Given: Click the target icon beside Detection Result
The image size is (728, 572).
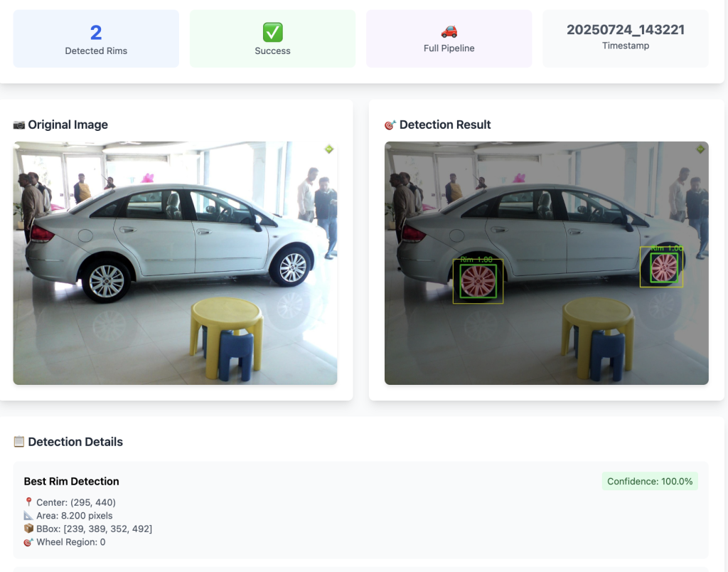Looking at the screenshot, I should [x=390, y=125].
